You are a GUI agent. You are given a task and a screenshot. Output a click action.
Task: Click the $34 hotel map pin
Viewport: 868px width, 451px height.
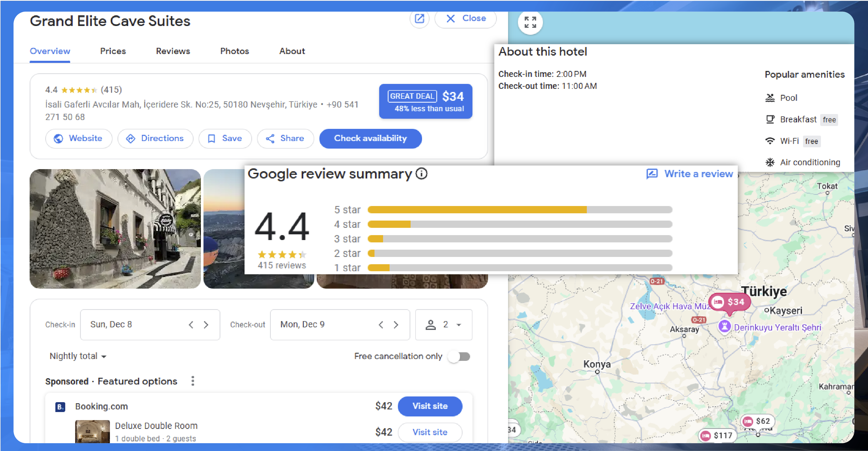pyautogui.click(x=729, y=302)
